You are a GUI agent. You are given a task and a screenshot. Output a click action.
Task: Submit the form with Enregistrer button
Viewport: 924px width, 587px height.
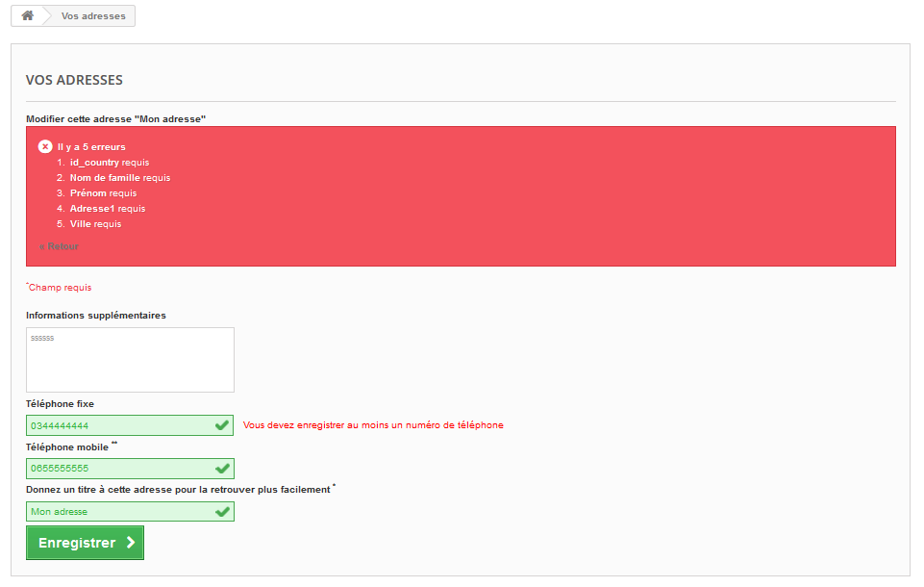click(85, 543)
